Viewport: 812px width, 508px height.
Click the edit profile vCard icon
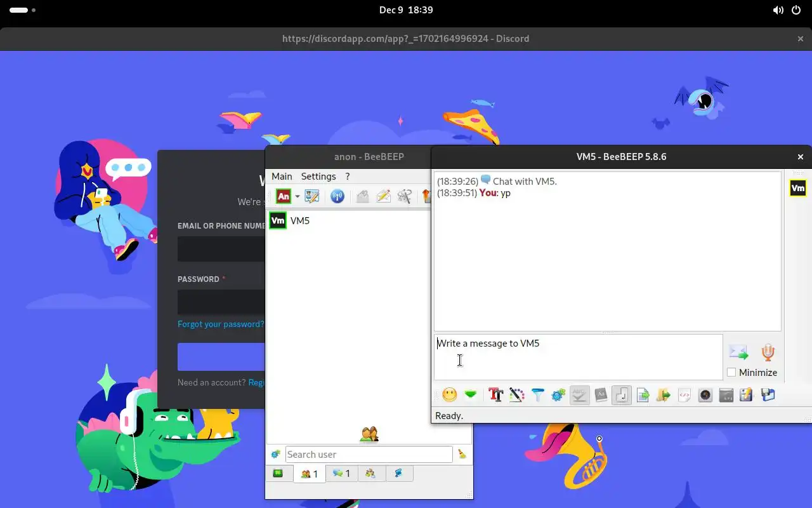pos(311,196)
